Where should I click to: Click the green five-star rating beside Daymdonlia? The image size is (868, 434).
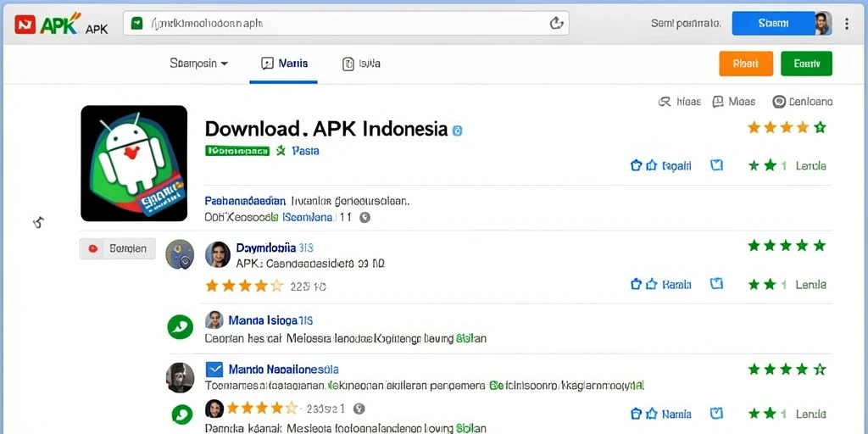click(x=787, y=245)
